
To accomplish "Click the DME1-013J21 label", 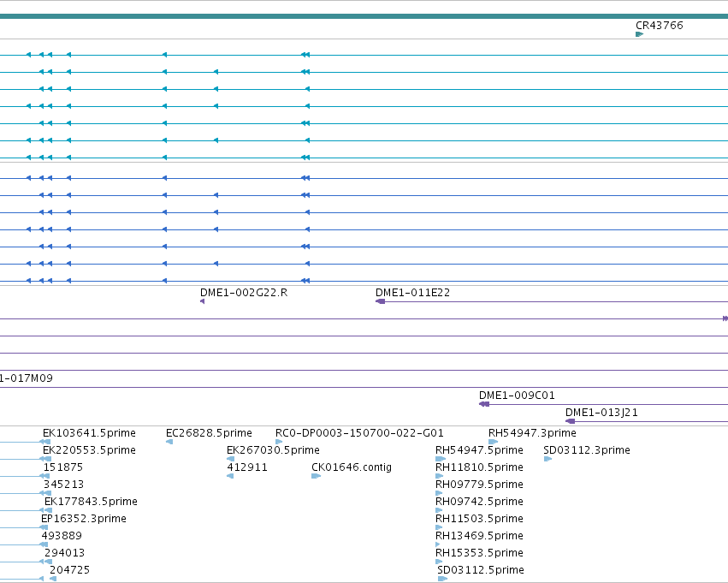I will click(601, 413).
